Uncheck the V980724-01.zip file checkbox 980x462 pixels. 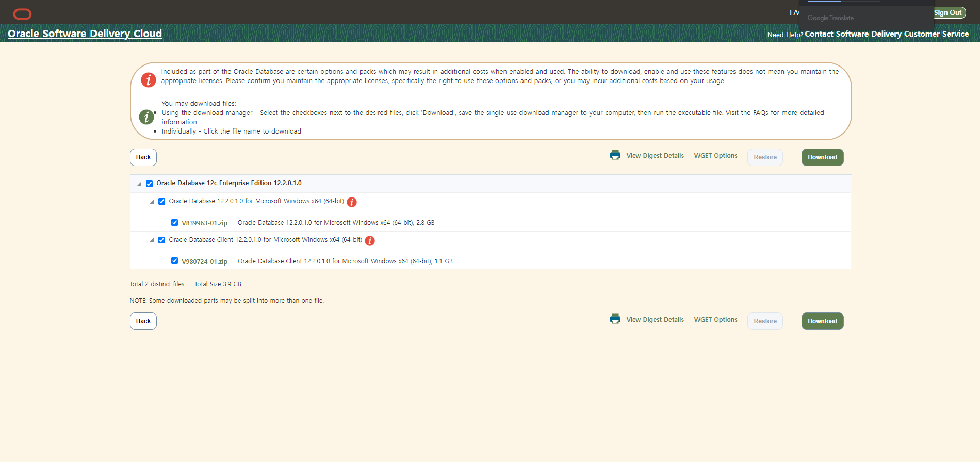[x=175, y=261]
